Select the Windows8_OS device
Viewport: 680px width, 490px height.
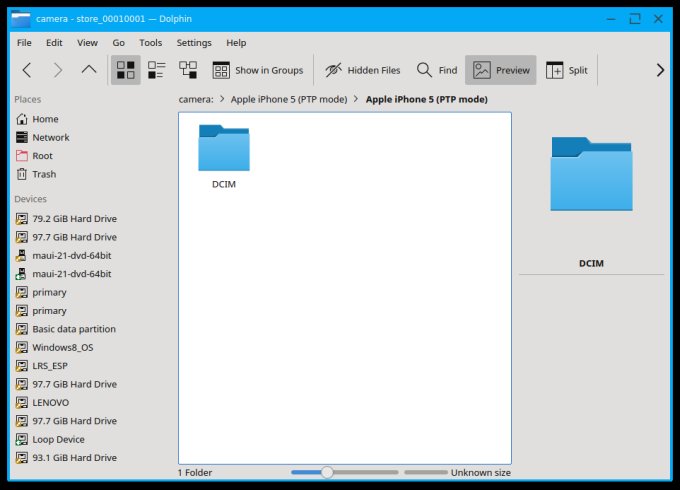click(x=62, y=347)
